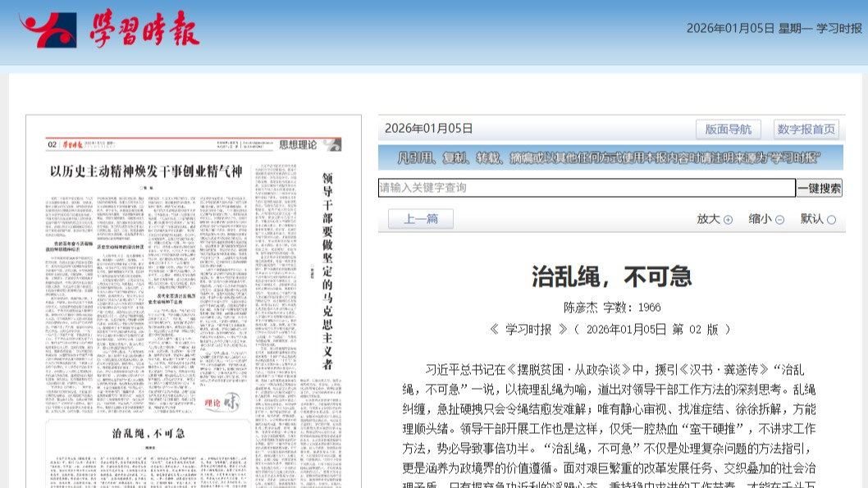The image size is (868, 488).
Task: Click the 缩小 minus zoom-out icon
Action: (x=779, y=220)
